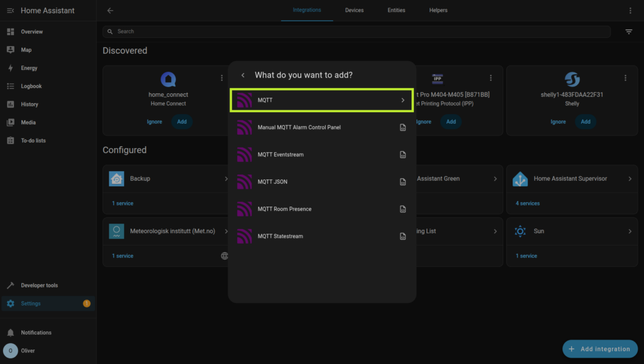Image resolution: width=644 pixels, height=364 pixels.
Task: Expand the Home Assistant Supervisor integration
Action: (x=630, y=179)
